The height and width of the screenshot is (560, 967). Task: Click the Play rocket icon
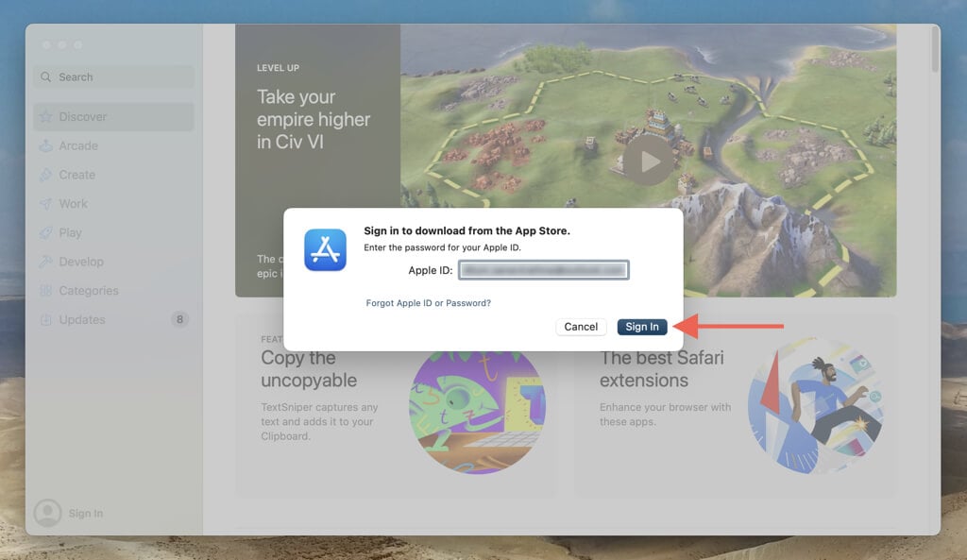(x=45, y=232)
